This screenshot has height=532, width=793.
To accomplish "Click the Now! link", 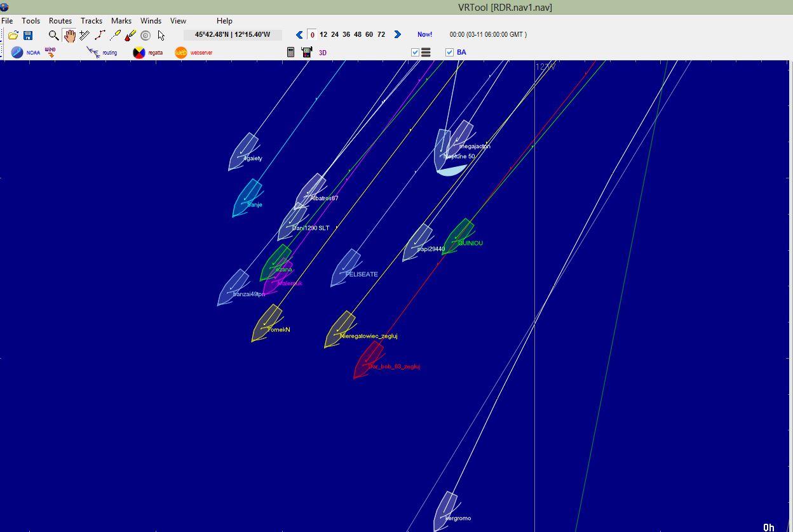I will pos(424,35).
